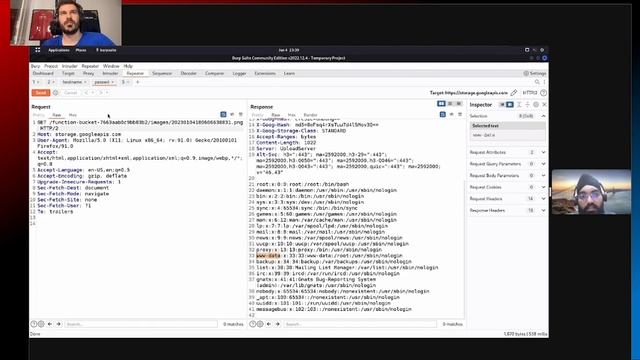This screenshot has width=640, height=360.
Task: Select Pretty view in Request panel
Action: click(38, 115)
